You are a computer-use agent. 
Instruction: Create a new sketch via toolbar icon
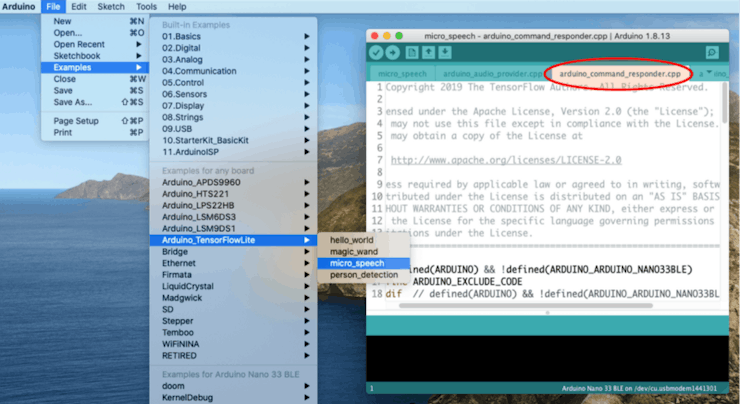(x=412, y=52)
